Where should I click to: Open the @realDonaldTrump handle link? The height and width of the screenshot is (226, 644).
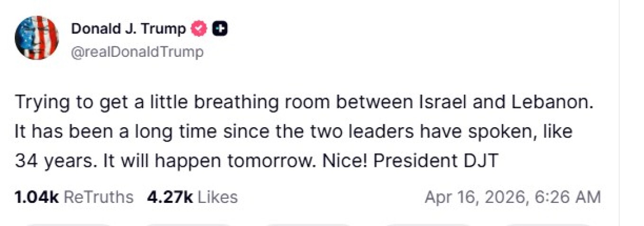tap(137, 52)
